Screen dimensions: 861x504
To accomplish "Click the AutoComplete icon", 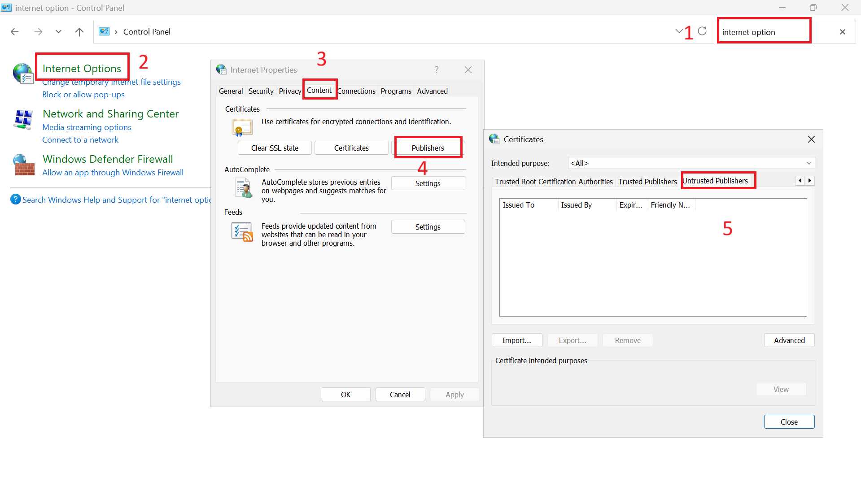I will [x=243, y=188].
